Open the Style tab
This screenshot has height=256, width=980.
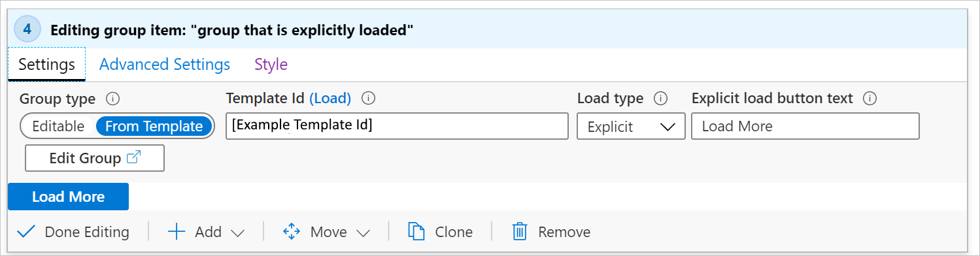271,65
